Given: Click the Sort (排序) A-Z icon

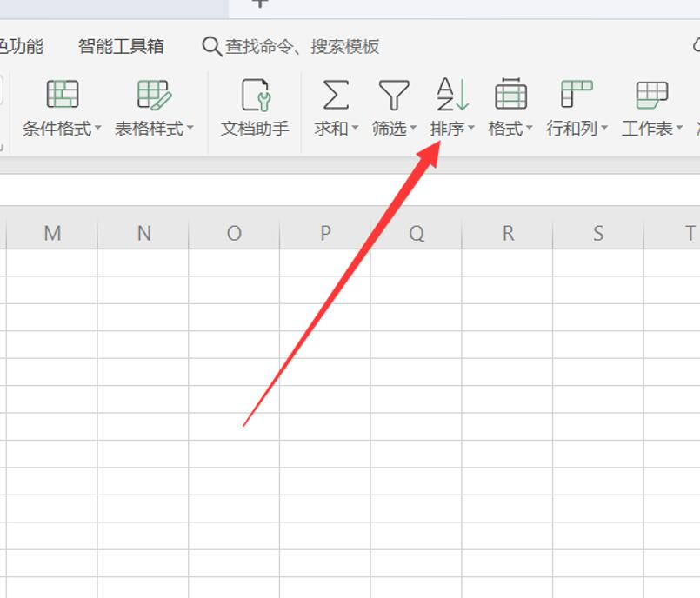Looking at the screenshot, I should (x=451, y=94).
